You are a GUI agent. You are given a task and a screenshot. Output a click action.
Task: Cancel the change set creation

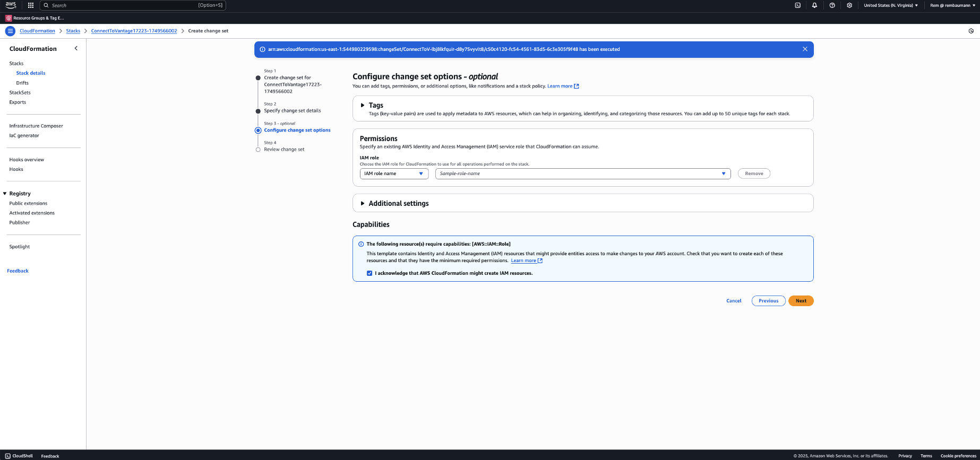click(734, 301)
